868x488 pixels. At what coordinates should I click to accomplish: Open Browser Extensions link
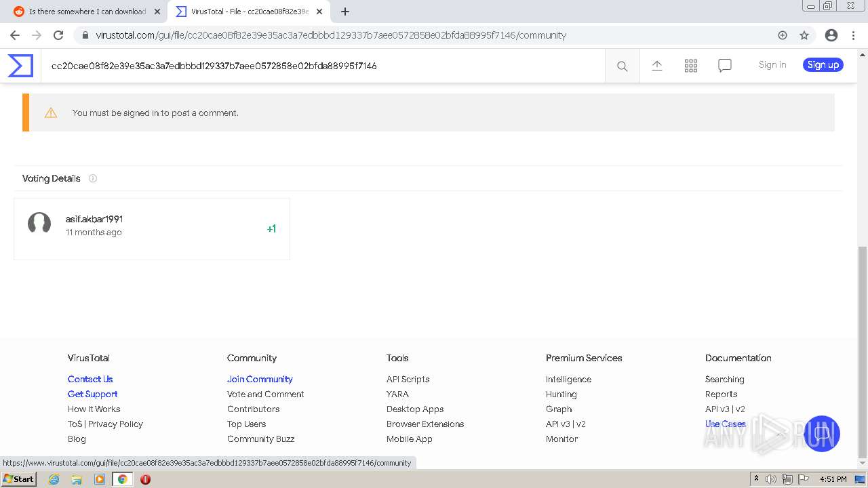(x=425, y=424)
